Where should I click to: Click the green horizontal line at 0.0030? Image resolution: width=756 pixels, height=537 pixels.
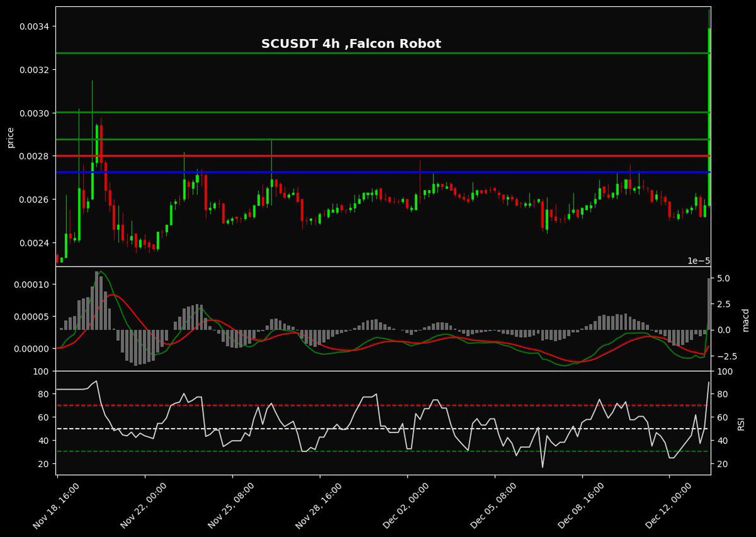[x=383, y=112]
